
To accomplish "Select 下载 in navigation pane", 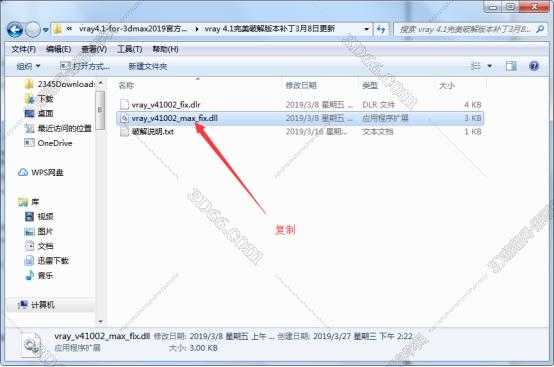I will pyautogui.click(x=45, y=99).
